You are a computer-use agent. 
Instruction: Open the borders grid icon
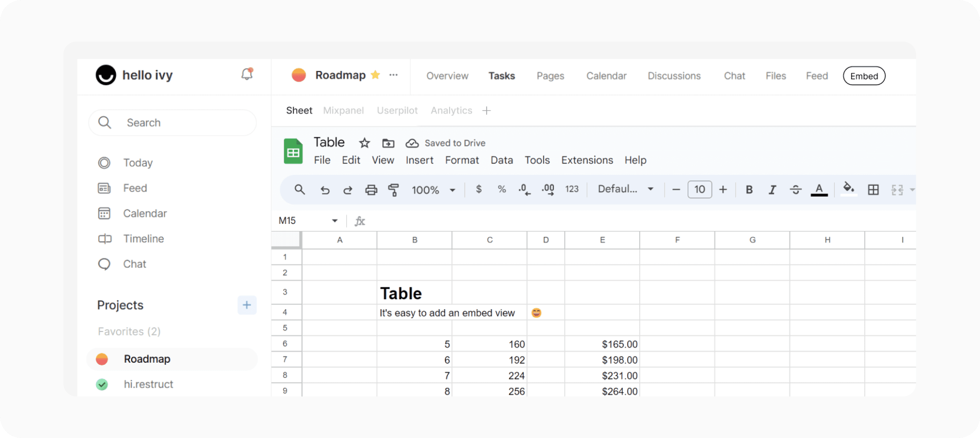point(873,190)
